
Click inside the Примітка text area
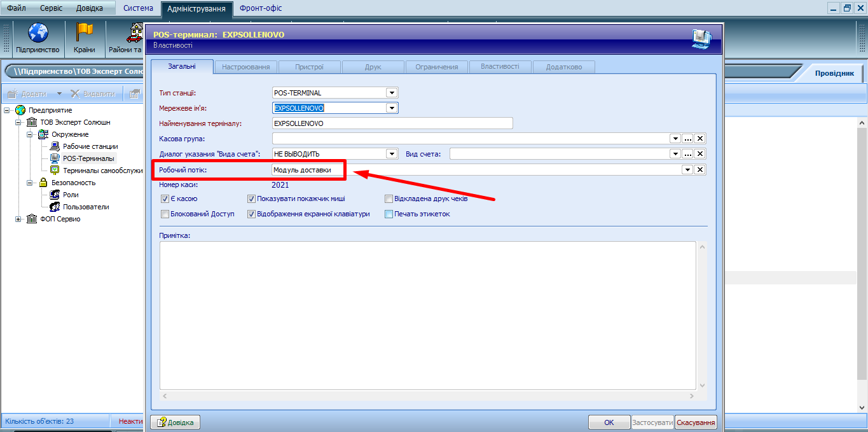[427, 315]
